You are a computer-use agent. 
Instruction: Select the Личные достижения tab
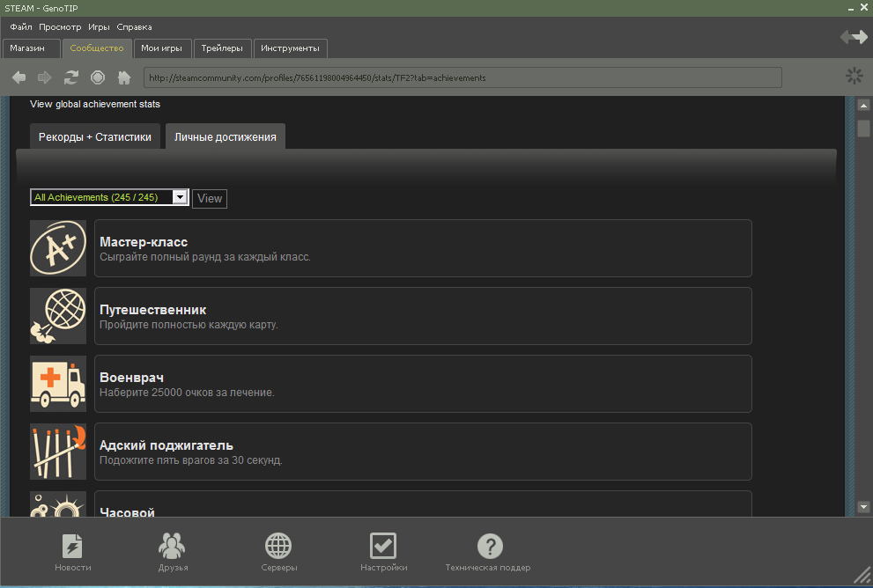click(x=226, y=136)
